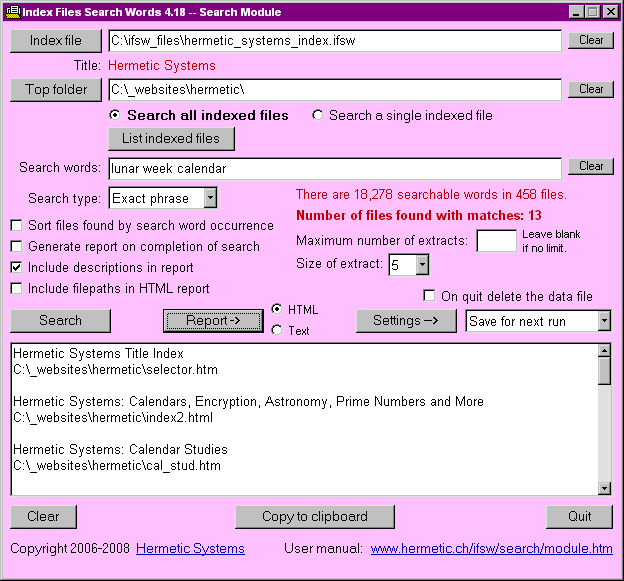The image size is (624, 581).
Task: Click the red Hermetic Systems title text
Action: click(162, 65)
